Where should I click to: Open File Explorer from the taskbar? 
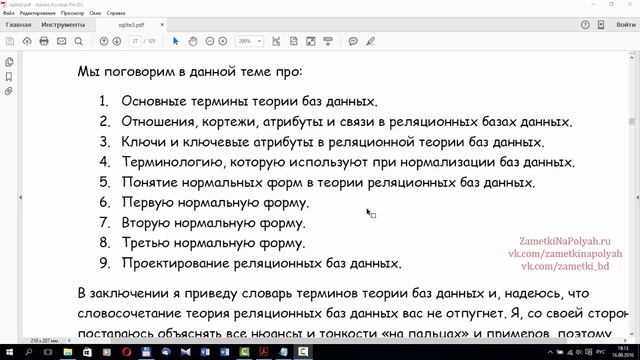tap(68, 352)
